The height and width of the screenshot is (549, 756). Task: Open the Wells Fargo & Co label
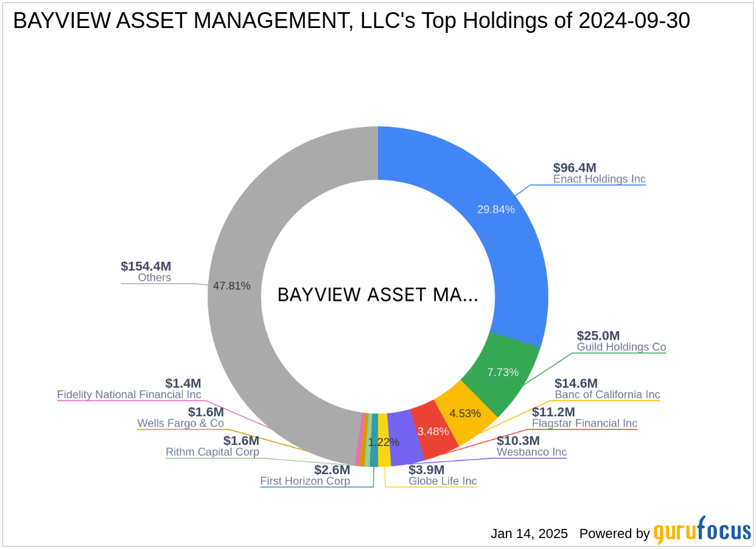tap(179, 423)
